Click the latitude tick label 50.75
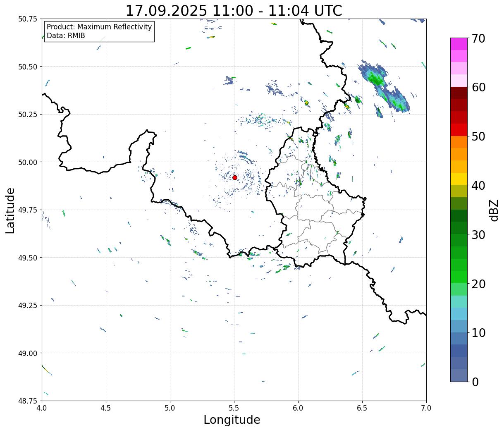This screenshot has width=504, height=430. coord(28,19)
